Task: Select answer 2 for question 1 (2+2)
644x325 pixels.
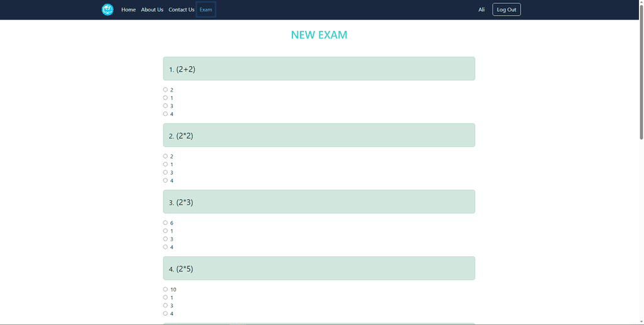Action: point(165,89)
